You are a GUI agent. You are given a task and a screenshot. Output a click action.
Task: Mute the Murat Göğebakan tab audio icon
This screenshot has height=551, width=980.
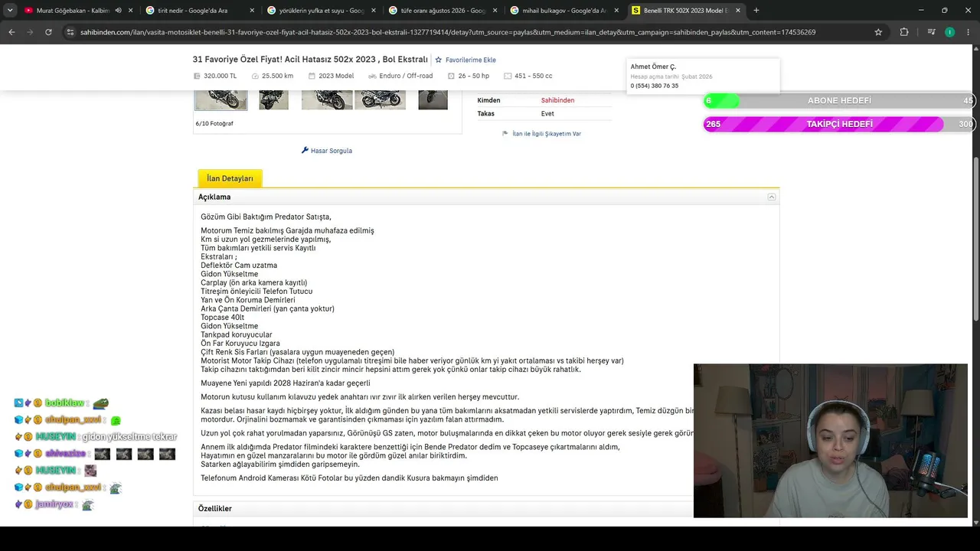tap(118, 11)
